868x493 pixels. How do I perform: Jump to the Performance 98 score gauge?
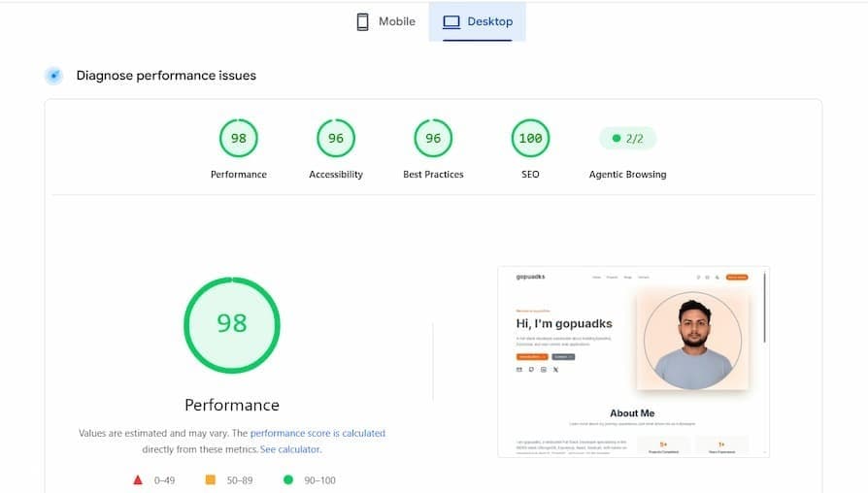239,138
